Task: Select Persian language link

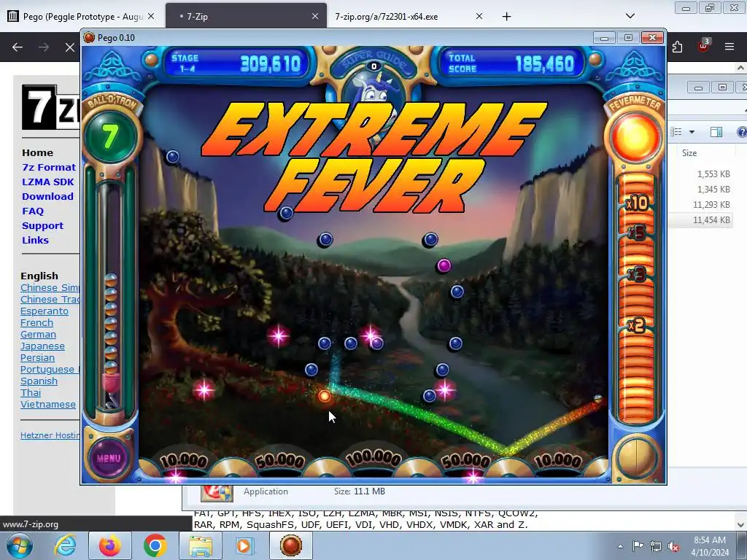Action: 37,357
